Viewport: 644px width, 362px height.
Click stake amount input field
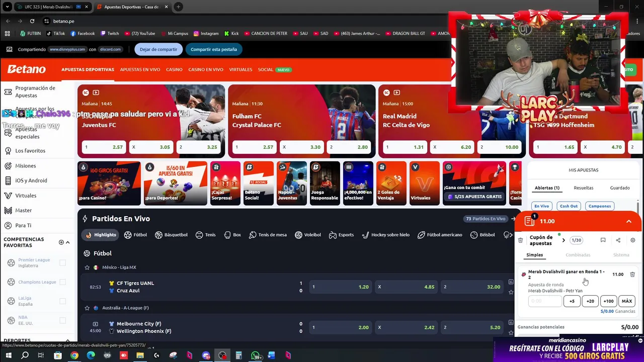545,301
